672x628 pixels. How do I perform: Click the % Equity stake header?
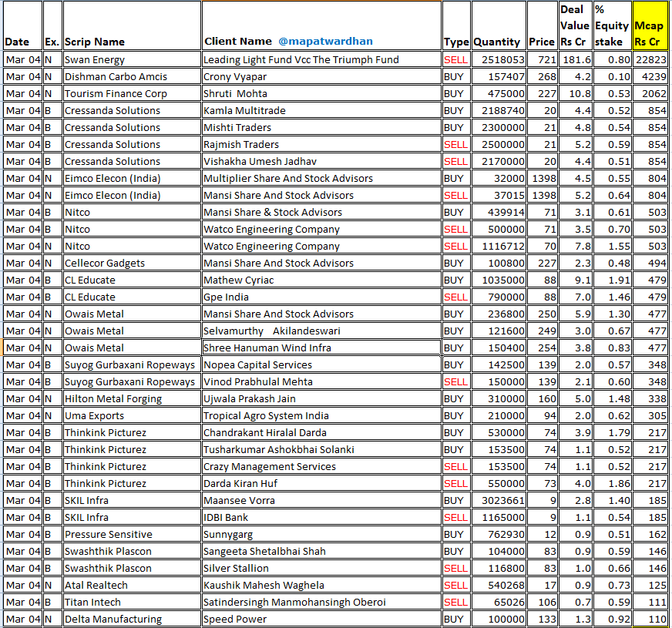(612, 25)
